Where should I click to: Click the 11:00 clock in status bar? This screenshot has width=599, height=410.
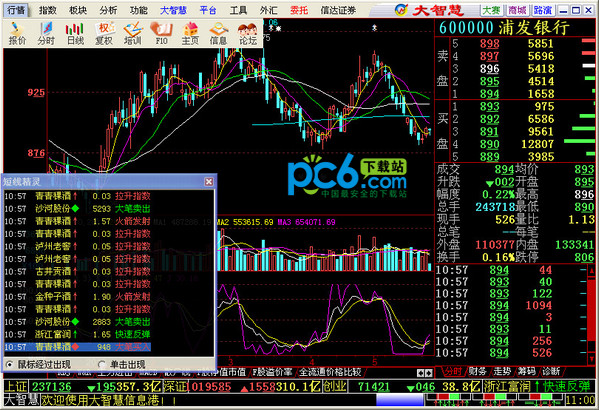(580, 400)
